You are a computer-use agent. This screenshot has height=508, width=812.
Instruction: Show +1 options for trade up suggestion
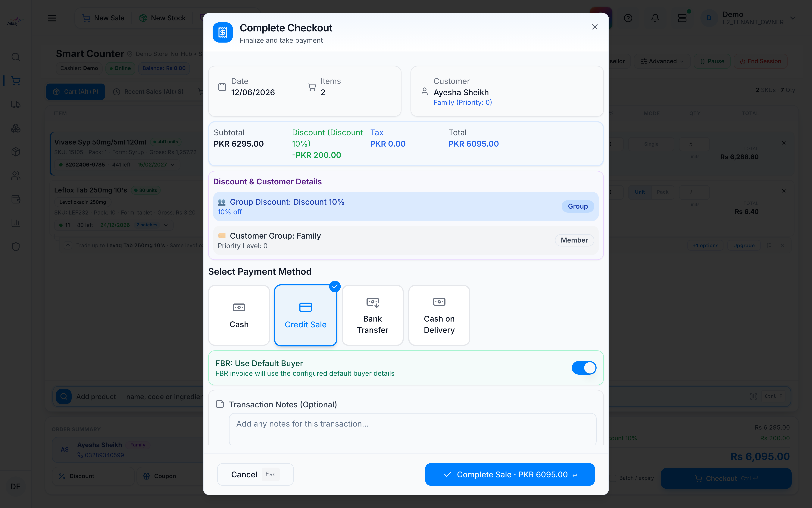click(x=705, y=246)
